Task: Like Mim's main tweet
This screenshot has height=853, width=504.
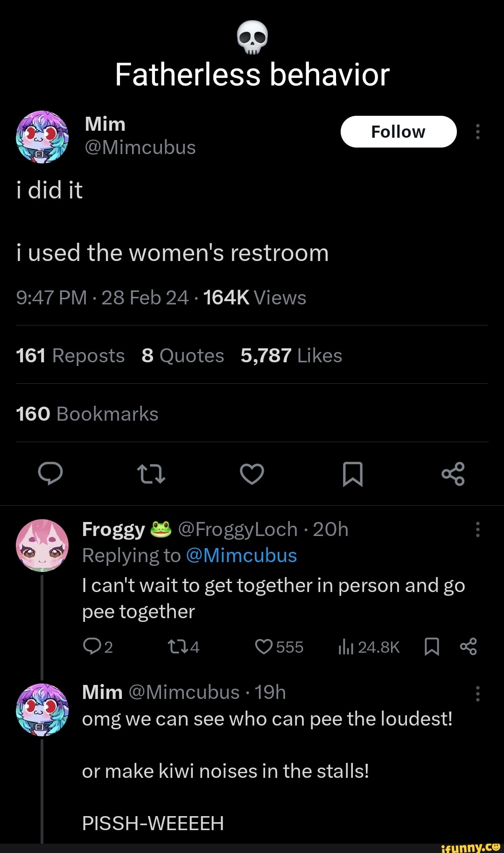Action: point(252,474)
